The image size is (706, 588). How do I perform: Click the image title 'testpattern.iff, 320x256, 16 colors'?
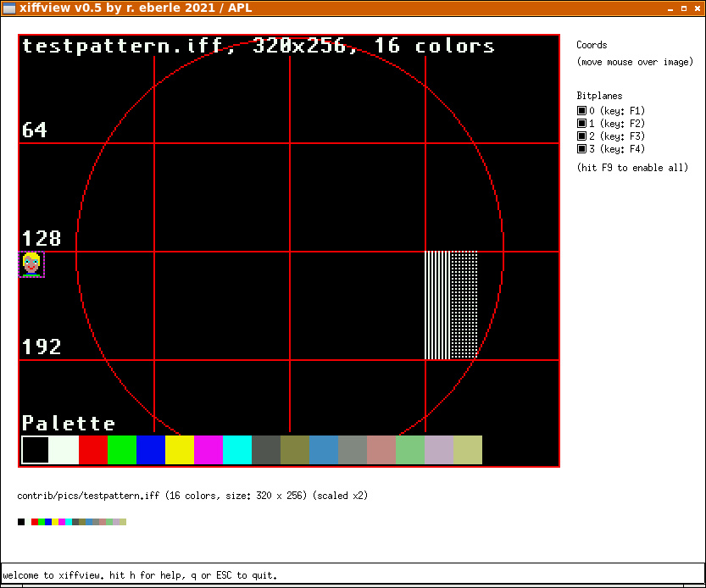(258, 46)
